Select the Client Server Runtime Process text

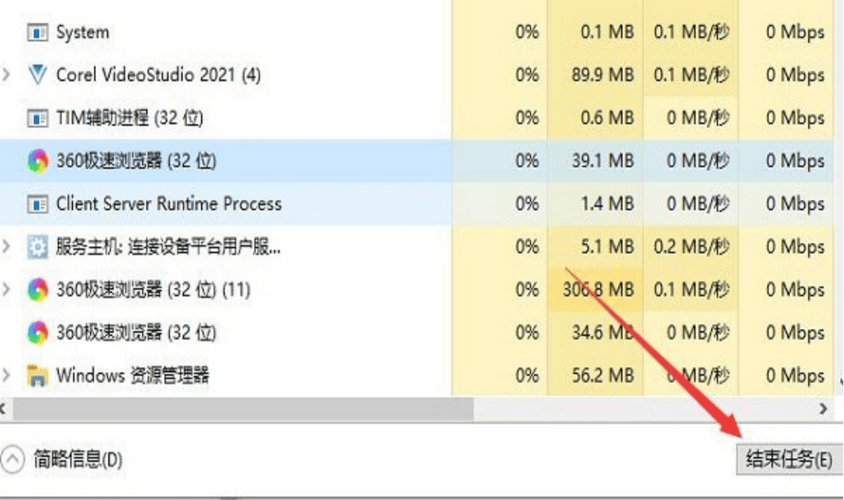coord(169,204)
